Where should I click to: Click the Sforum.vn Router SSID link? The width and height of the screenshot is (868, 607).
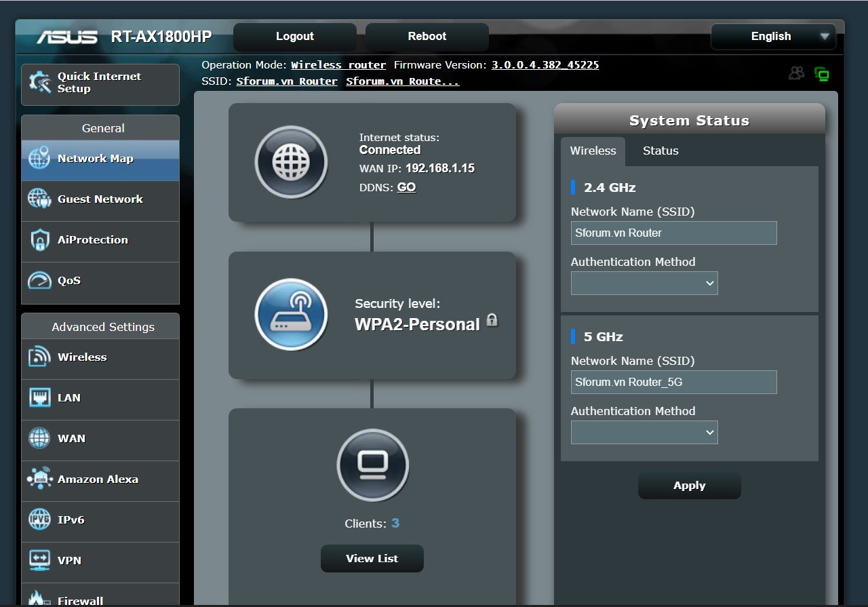[x=287, y=81]
